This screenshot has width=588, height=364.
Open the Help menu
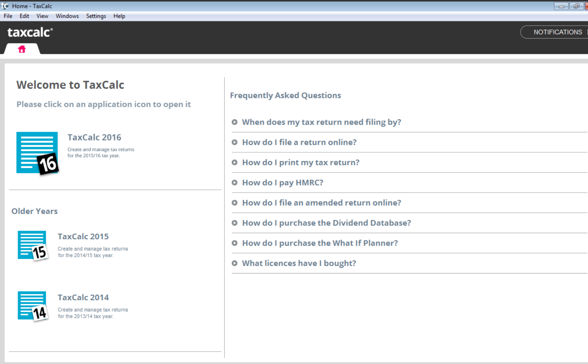pyautogui.click(x=119, y=16)
